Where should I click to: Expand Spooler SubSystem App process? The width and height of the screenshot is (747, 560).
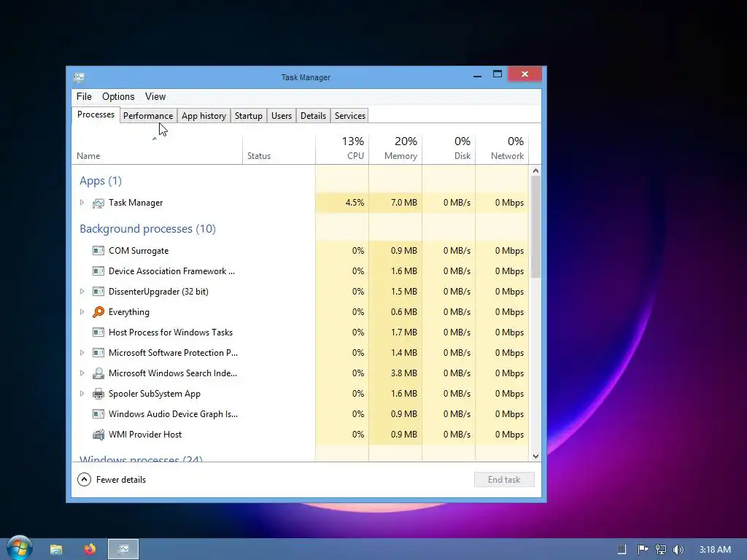click(x=82, y=394)
